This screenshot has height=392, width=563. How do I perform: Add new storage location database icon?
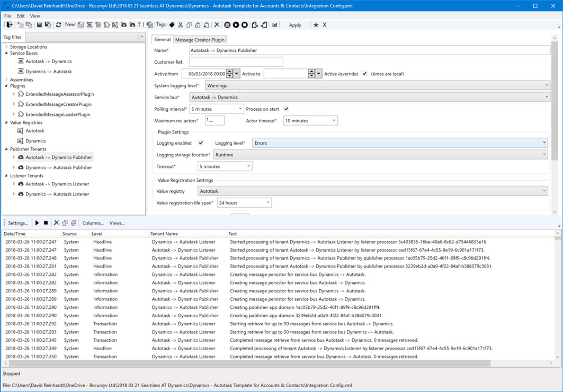coord(81,25)
